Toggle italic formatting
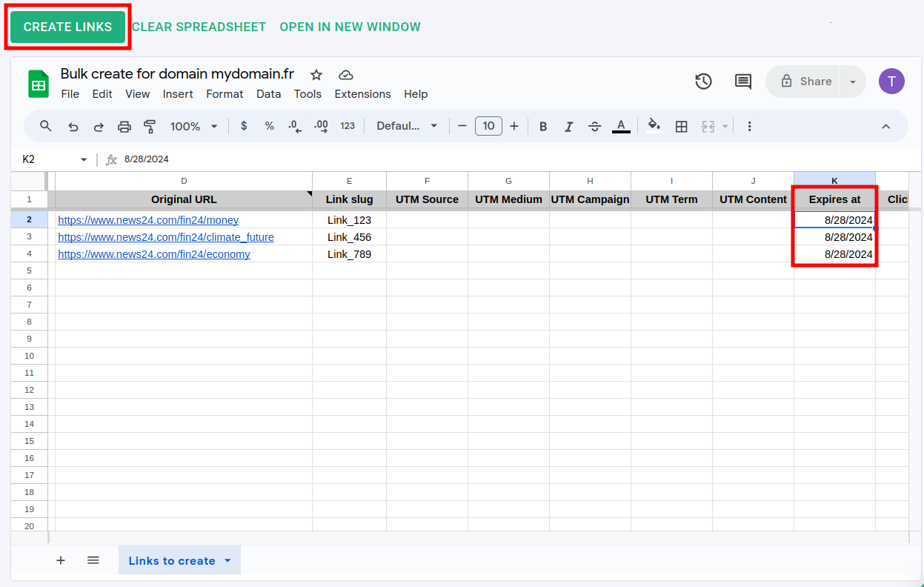 [x=569, y=127]
